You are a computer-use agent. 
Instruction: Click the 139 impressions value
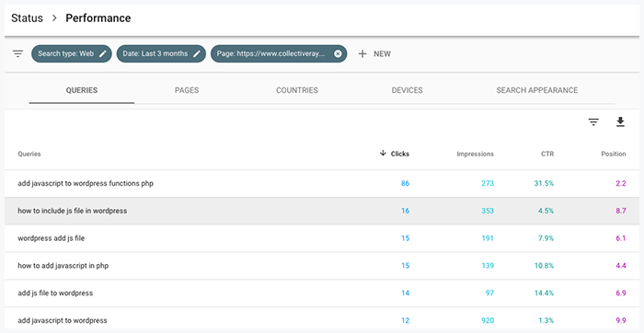pyautogui.click(x=488, y=266)
